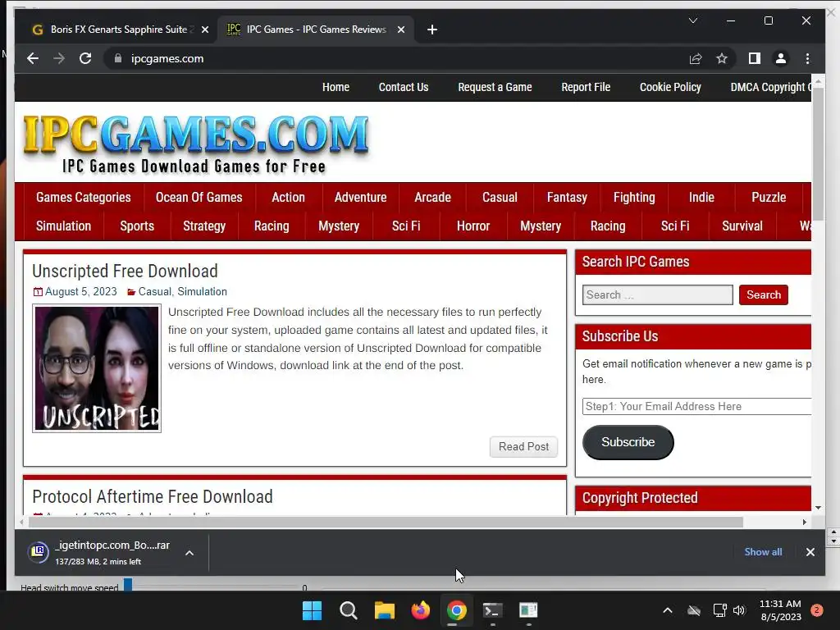
Task: Close the Boris FX Genarts Sapphire tab
Action: click(204, 30)
